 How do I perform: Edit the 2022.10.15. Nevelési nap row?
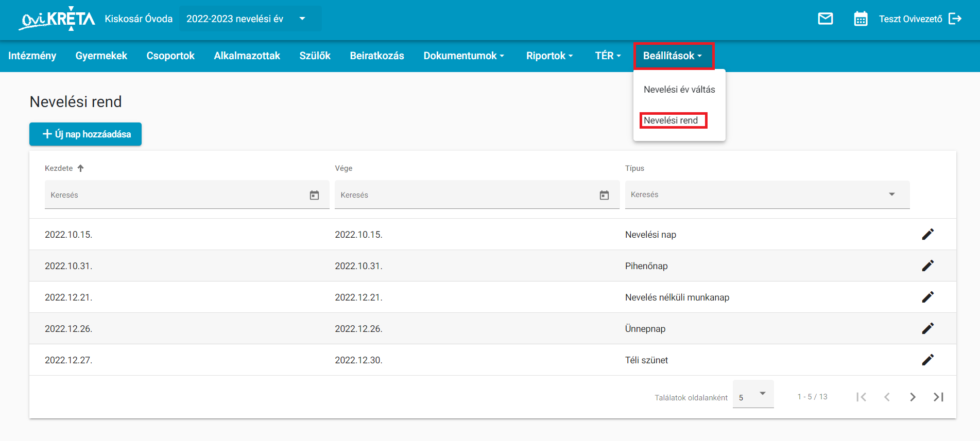[927, 235]
